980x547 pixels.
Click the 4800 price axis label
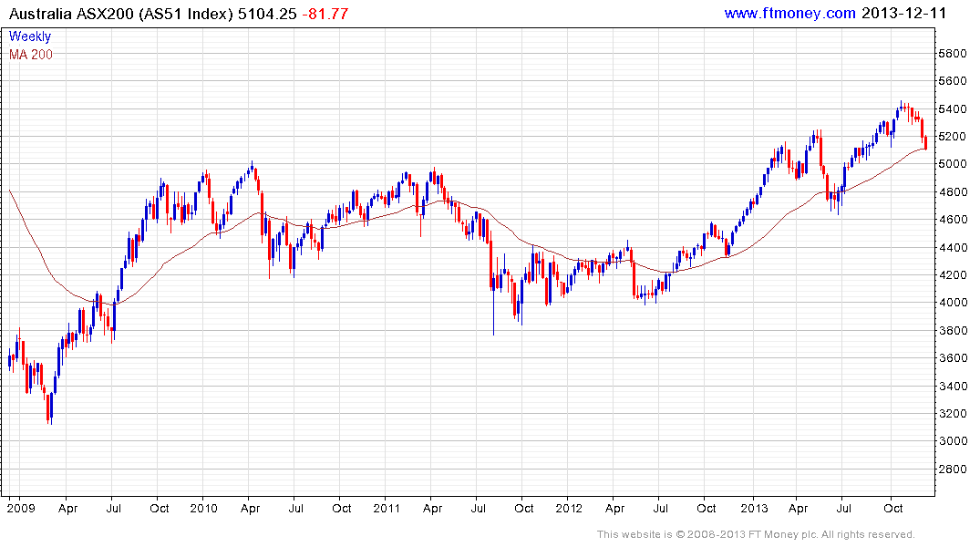tap(952, 192)
